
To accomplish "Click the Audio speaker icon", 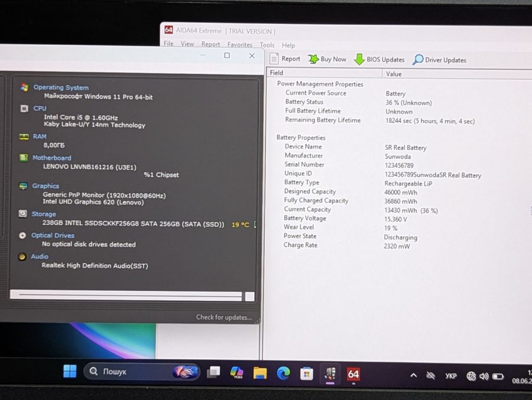I will pos(22,256).
